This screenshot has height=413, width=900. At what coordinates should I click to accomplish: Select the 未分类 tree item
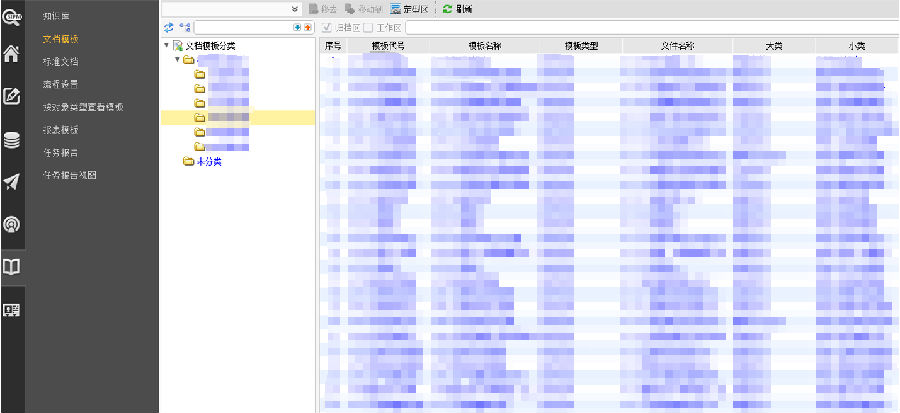pyautogui.click(x=209, y=162)
